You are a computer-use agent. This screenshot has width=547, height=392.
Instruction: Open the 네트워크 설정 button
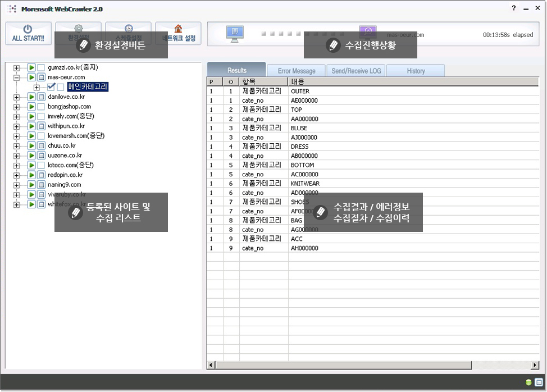click(178, 34)
